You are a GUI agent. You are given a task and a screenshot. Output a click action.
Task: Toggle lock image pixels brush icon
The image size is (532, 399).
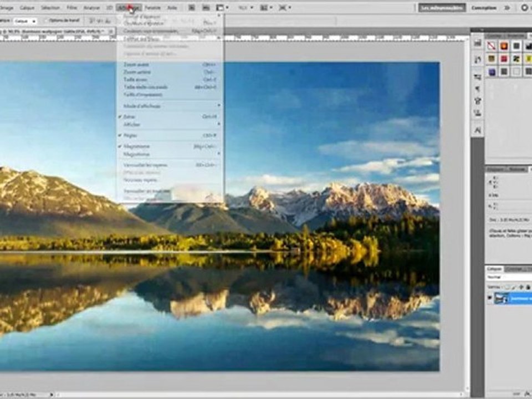pos(514,287)
